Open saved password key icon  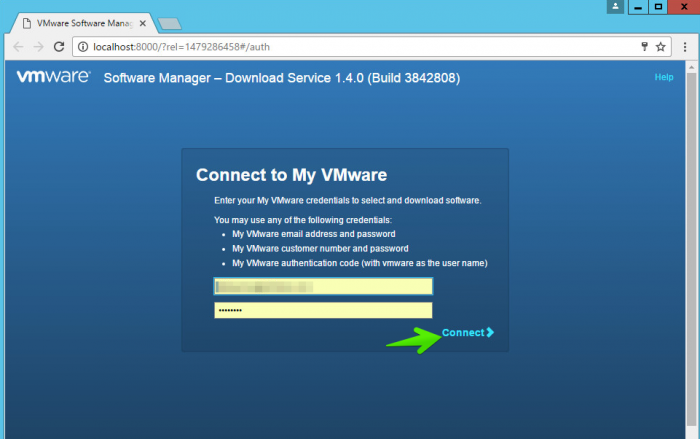[x=644, y=46]
